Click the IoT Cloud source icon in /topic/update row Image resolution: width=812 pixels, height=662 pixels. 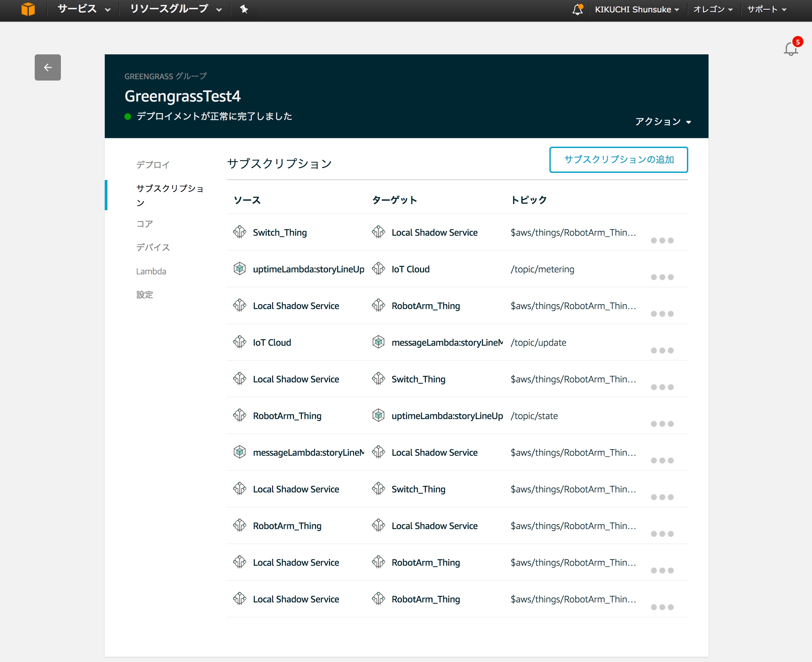(x=240, y=342)
